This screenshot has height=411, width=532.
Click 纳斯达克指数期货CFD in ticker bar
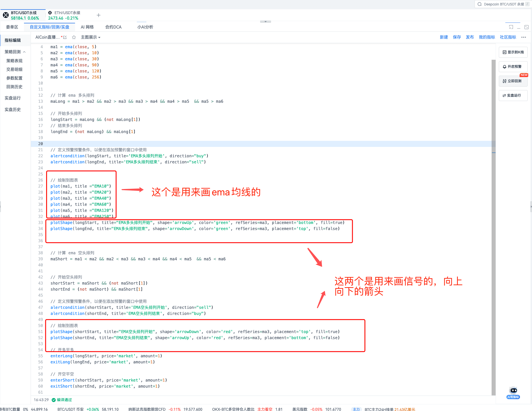point(147,409)
